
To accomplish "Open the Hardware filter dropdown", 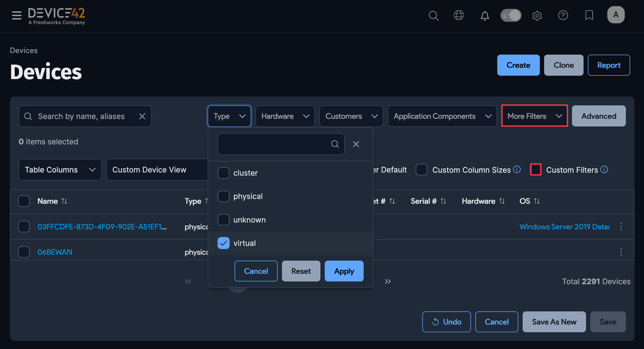I will click(x=285, y=116).
